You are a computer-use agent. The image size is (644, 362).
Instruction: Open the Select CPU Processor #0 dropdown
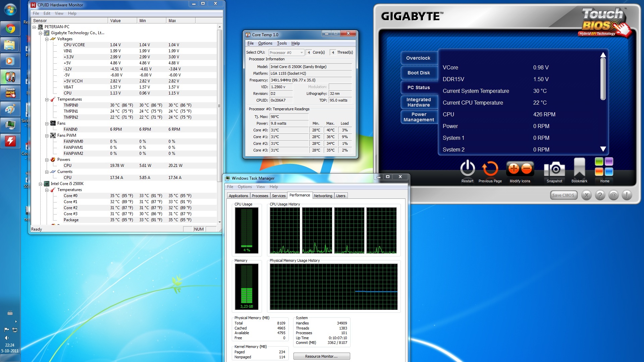pyautogui.click(x=286, y=53)
